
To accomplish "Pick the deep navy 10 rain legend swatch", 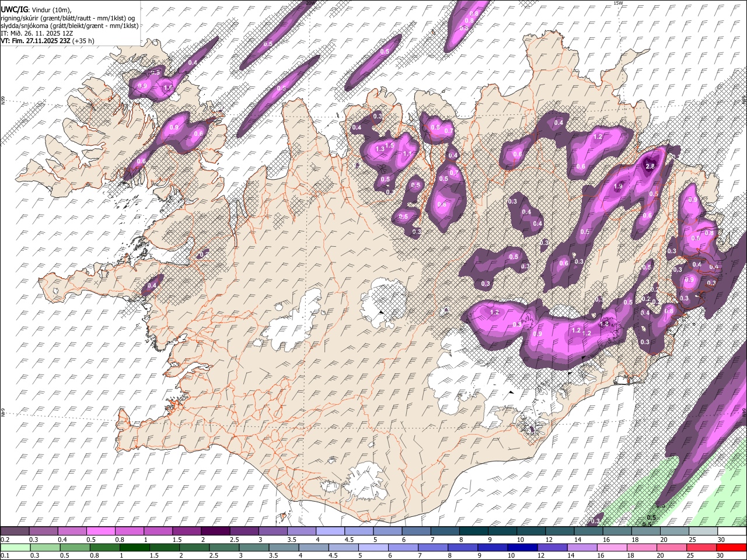I will 522,547.
